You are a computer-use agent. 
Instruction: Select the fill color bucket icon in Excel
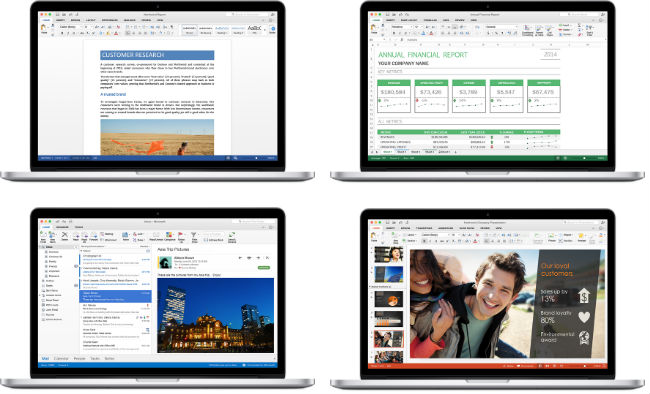(x=423, y=33)
